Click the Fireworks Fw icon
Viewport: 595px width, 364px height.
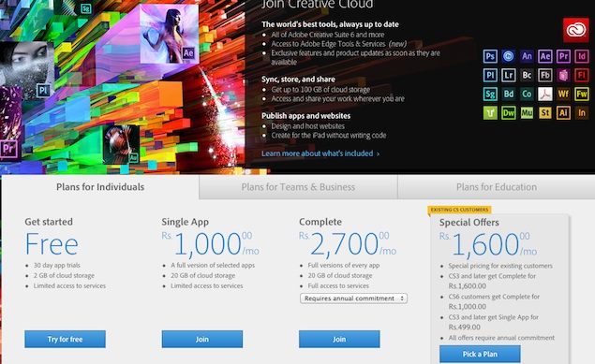pos(581,94)
